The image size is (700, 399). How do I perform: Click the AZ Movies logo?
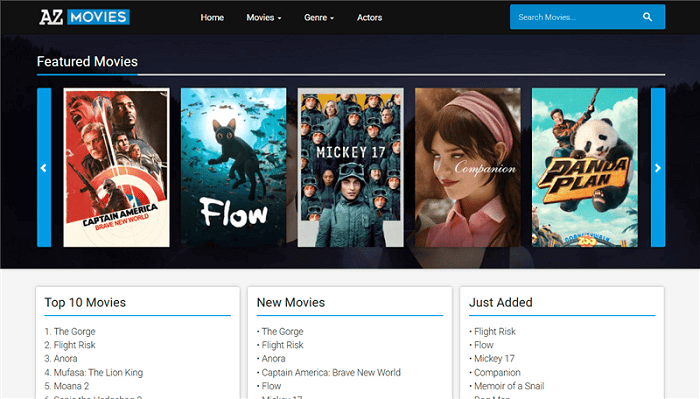(84, 17)
